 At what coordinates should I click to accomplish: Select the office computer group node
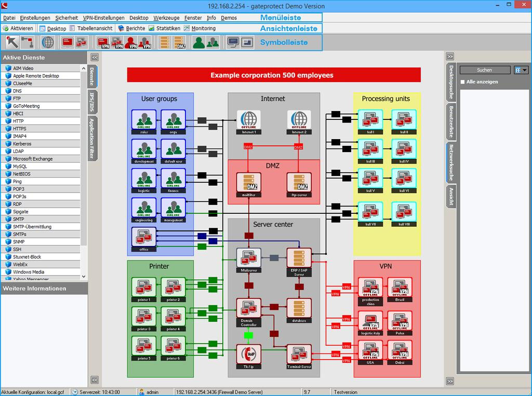144,239
